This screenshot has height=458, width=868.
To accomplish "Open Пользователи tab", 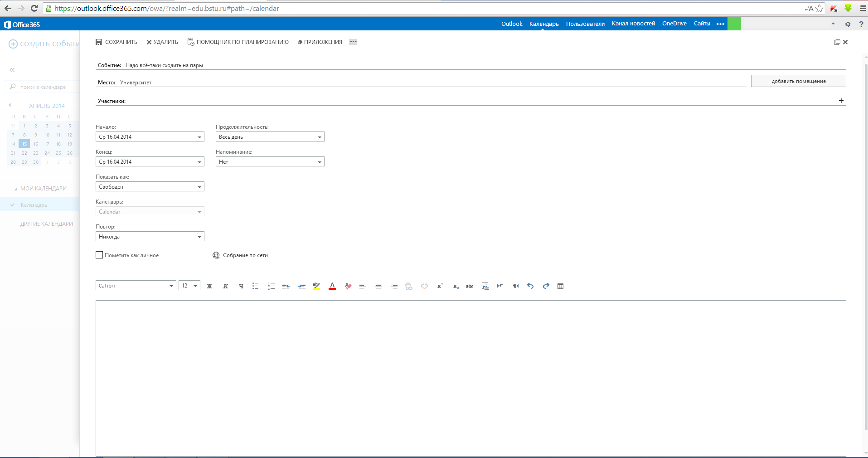I will [x=585, y=24].
